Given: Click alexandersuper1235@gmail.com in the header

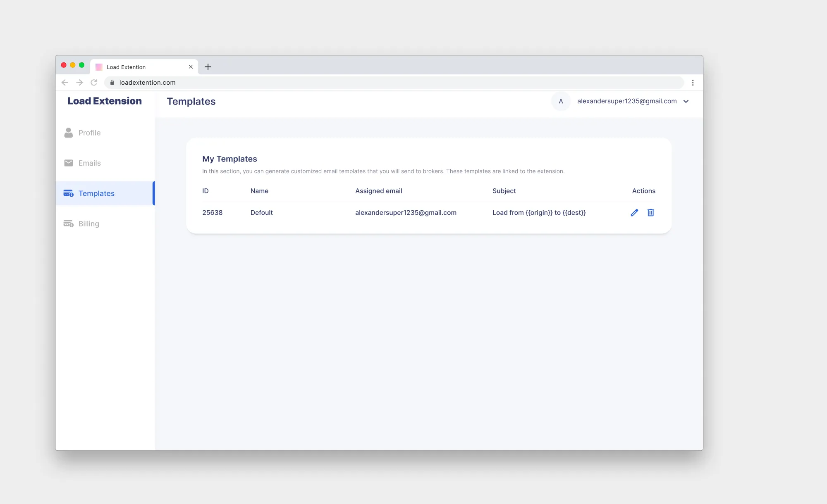Looking at the screenshot, I should click(x=627, y=101).
